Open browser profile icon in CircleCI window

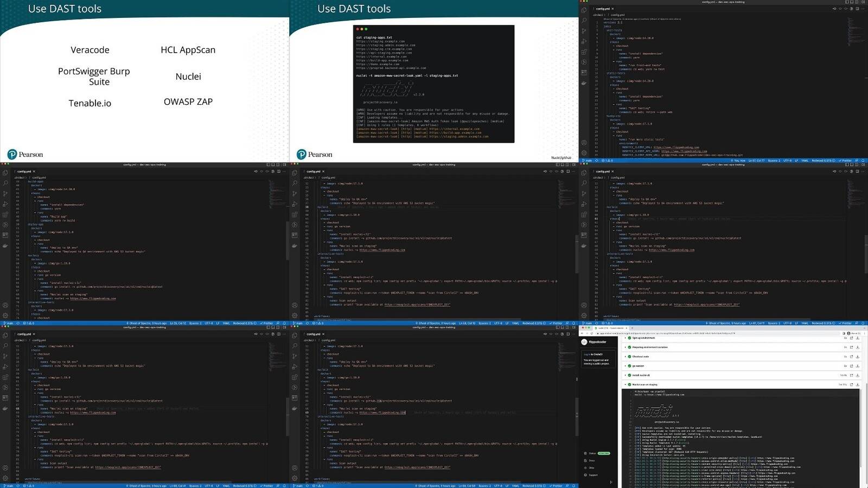point(848,333)
